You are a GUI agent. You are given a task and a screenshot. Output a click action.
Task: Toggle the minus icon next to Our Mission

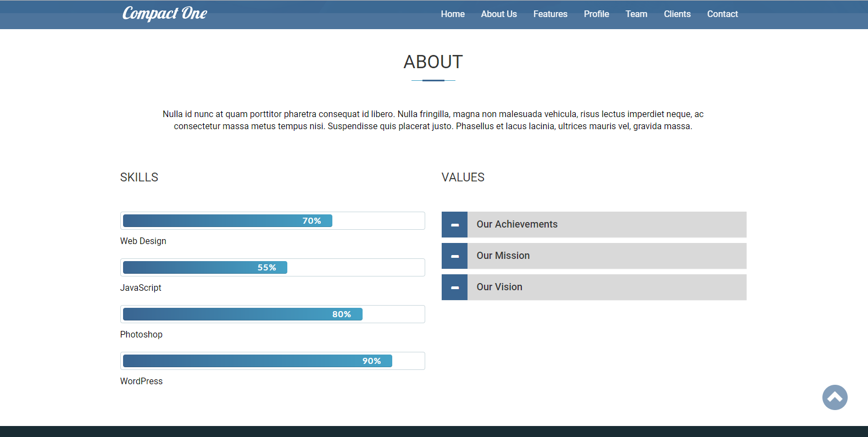click(454, 256)
